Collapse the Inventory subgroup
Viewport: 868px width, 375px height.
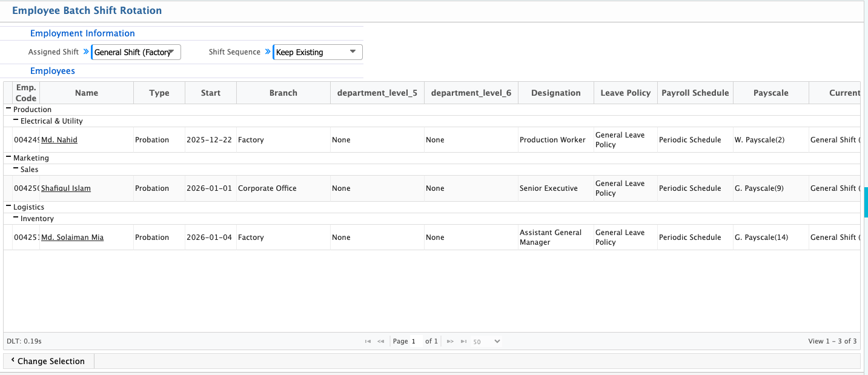[16, 218]
